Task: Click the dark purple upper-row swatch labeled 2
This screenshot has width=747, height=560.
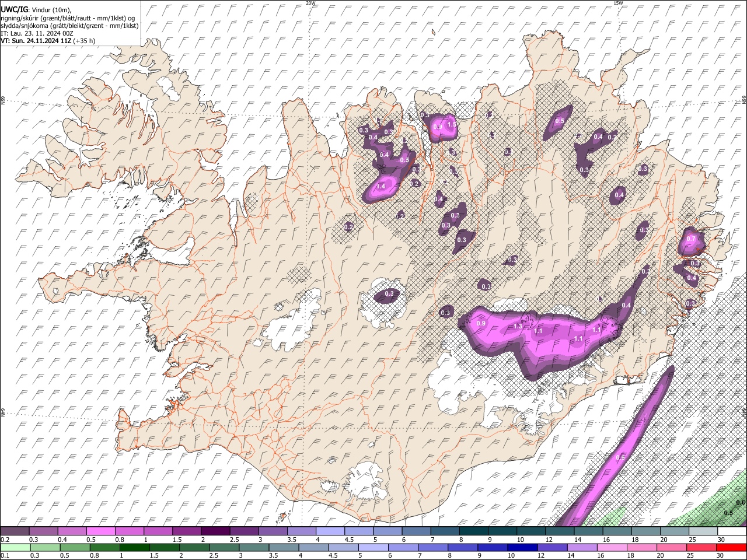Action: click(x=215, y=531)
